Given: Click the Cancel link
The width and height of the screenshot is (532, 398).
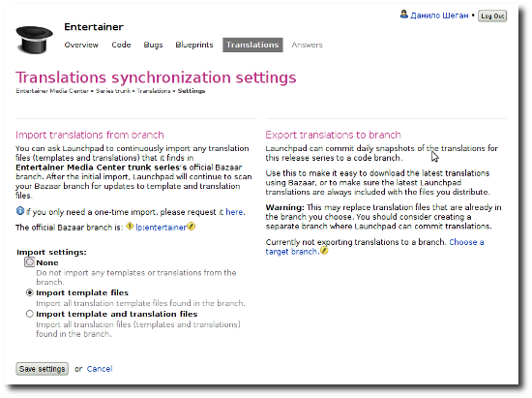Looking at the screenshot, I should [x=100, y=369].
